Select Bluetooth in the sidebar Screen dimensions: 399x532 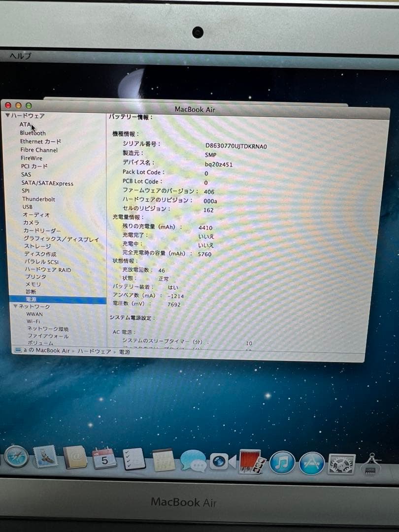[33, 133]
